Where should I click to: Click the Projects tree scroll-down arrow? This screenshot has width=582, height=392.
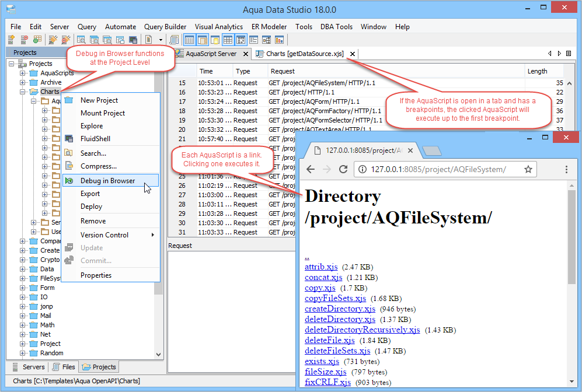[x=159, y=355]
